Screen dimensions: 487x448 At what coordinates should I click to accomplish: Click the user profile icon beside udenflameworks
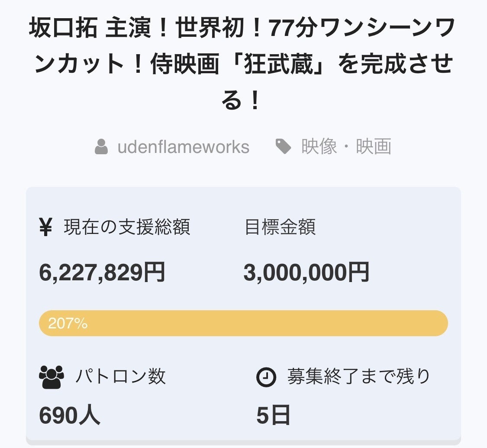(101, 147)
